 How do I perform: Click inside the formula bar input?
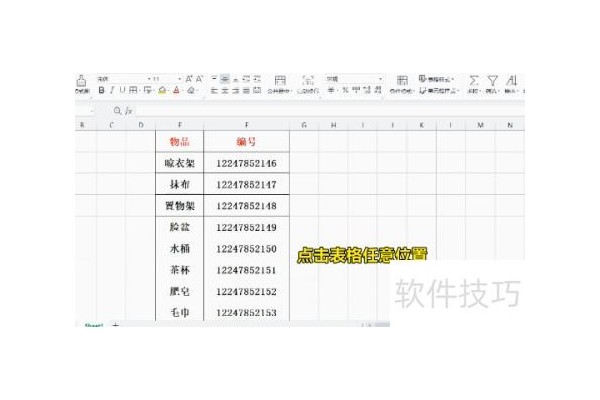329,111
